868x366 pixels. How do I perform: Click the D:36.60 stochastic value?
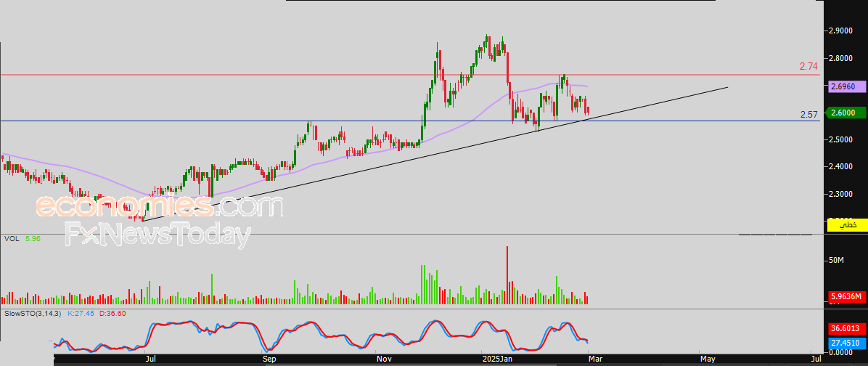[112, 314]
